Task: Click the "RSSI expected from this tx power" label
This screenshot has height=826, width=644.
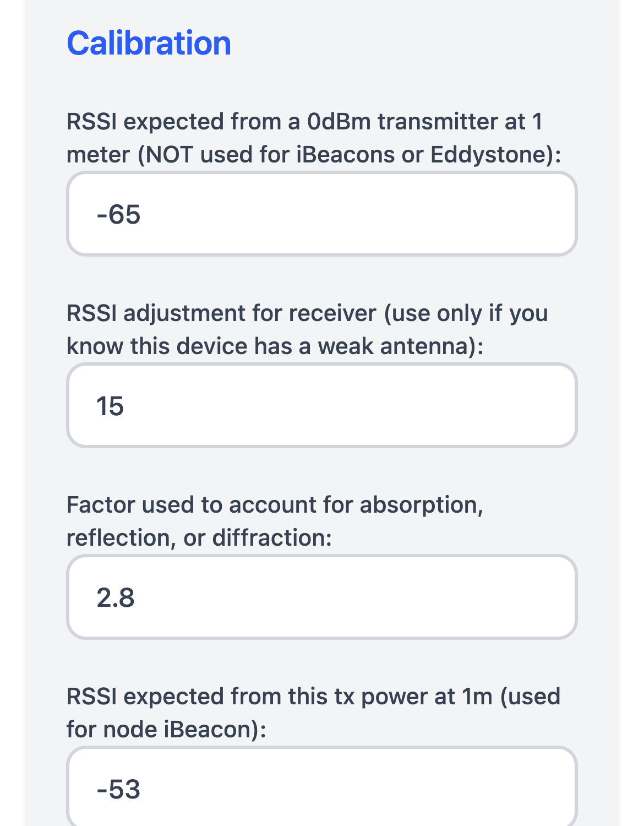Action: tap(313, 697)
